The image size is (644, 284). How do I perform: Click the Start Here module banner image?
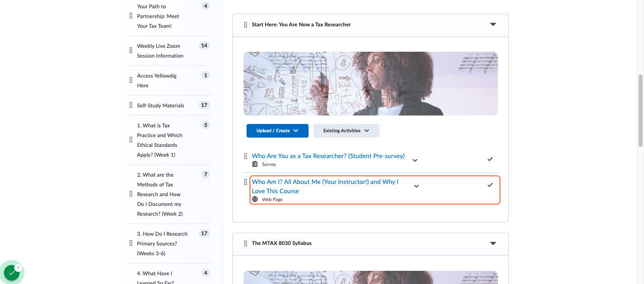coord(371,83)
